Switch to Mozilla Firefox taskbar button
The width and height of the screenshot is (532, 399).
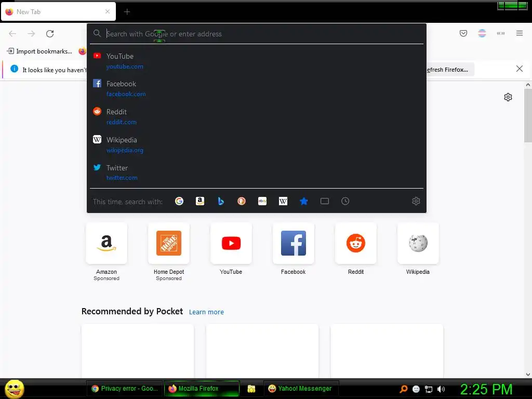pyautogui.click(x=202, y=389)
